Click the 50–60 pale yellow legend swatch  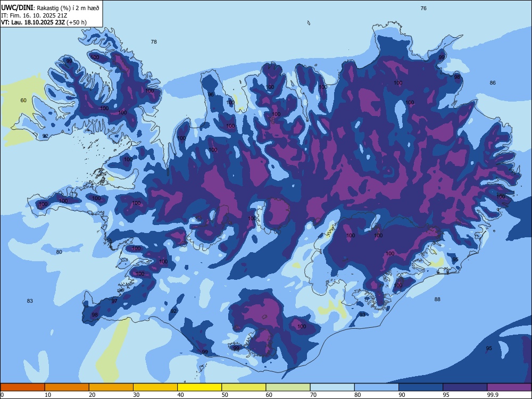tap(244, 387)
